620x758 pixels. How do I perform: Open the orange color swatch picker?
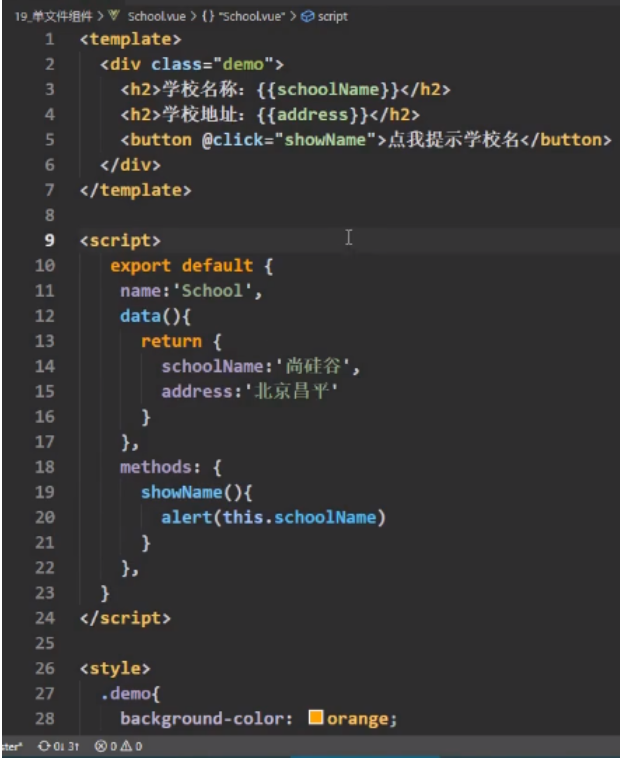click(x=316, y=718)
